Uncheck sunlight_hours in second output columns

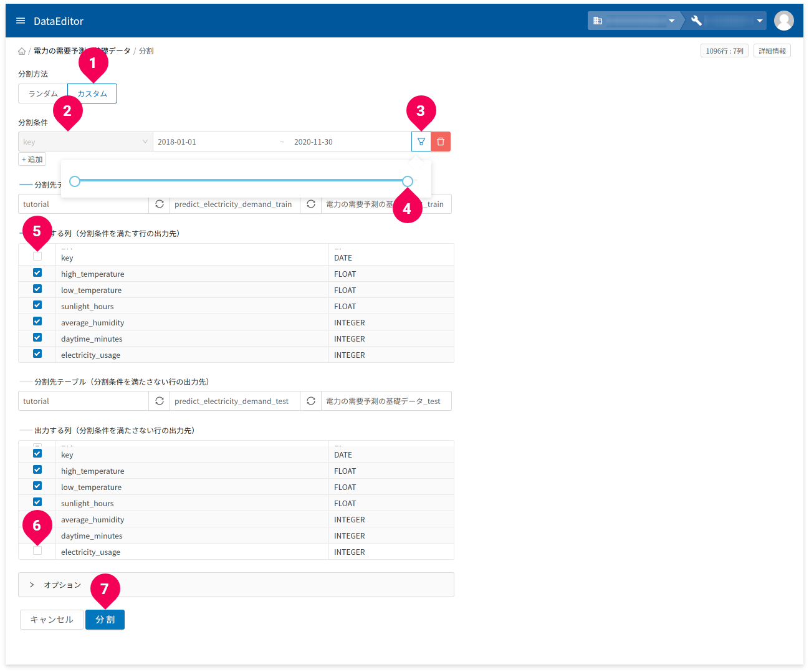[37, 502]
